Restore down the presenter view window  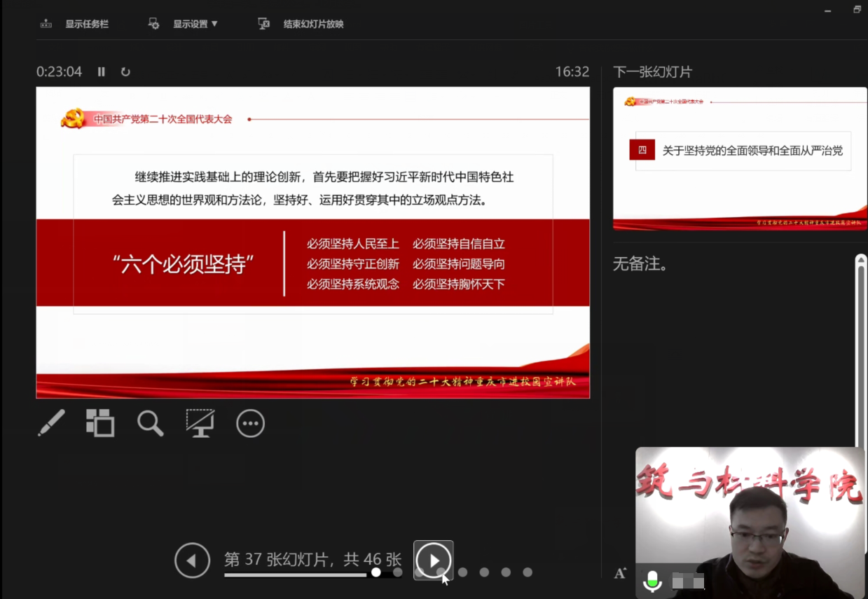[857, 9]
